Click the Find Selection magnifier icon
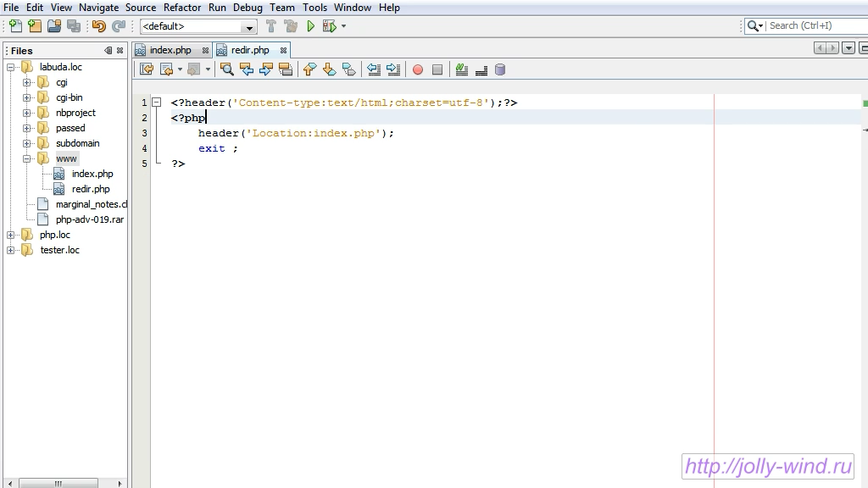Screen dimensions: 868x488 pyautogui.click(x=227, y=69)
